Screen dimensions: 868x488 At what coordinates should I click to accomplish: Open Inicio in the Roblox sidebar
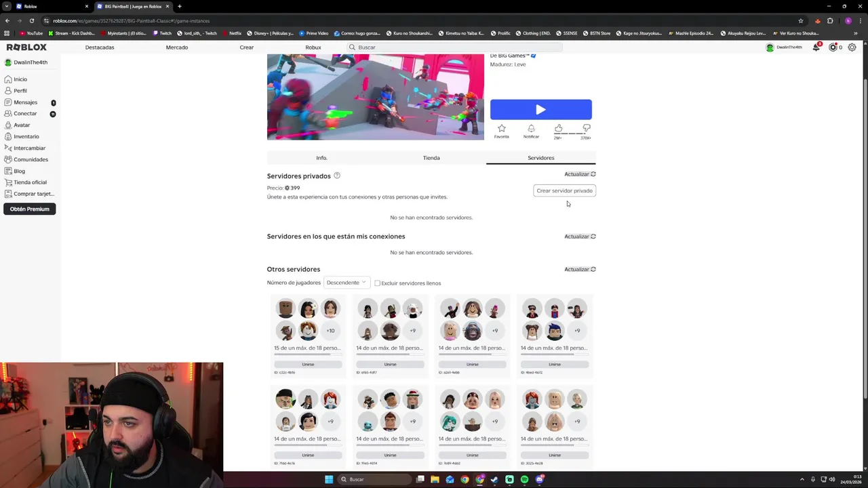coord(16,79)
